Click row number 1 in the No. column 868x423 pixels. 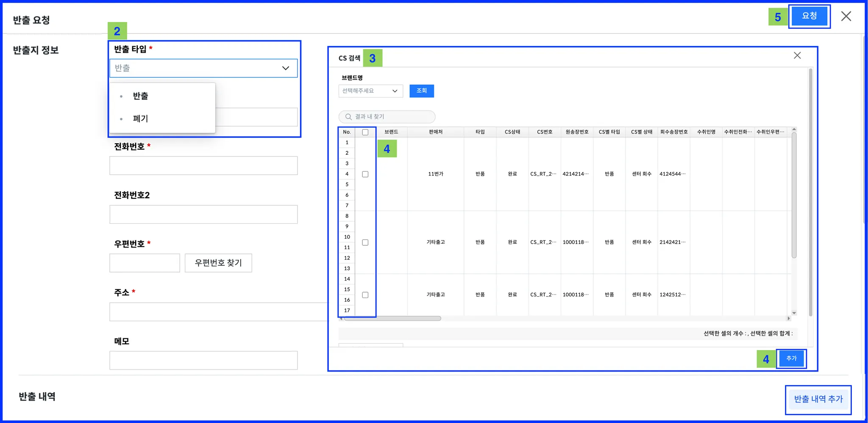pyautogui.click(x=347, y=143)
